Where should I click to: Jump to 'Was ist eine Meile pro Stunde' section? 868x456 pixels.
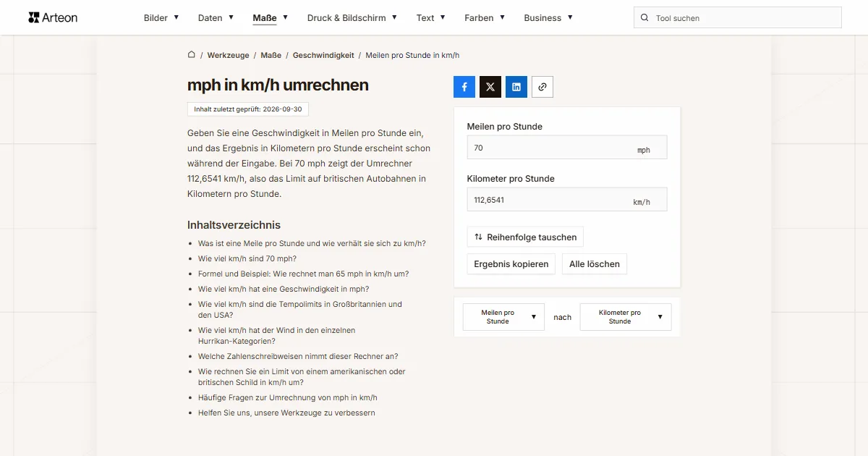click(312, 243)
